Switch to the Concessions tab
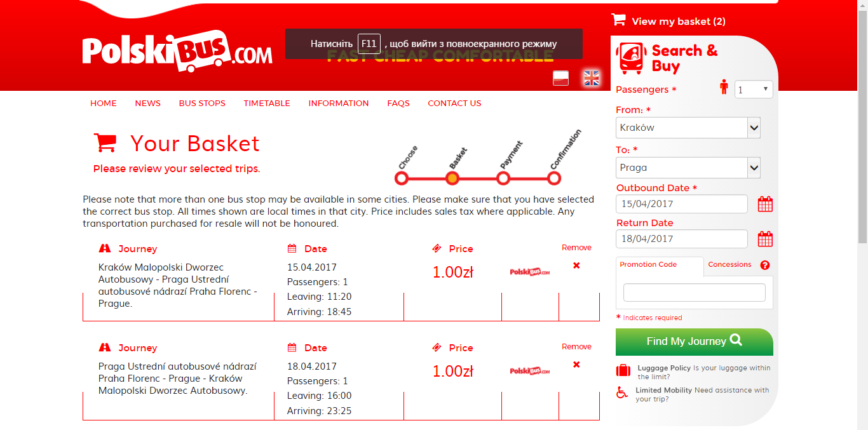 [x=729, y=265]
